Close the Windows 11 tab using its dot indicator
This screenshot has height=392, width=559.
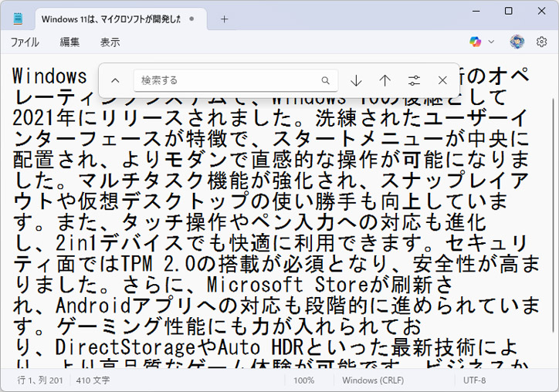click(191, 19)
